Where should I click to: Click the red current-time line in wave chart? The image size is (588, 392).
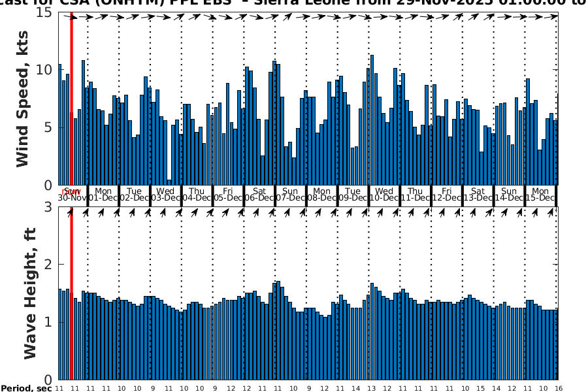coord(71,294)
